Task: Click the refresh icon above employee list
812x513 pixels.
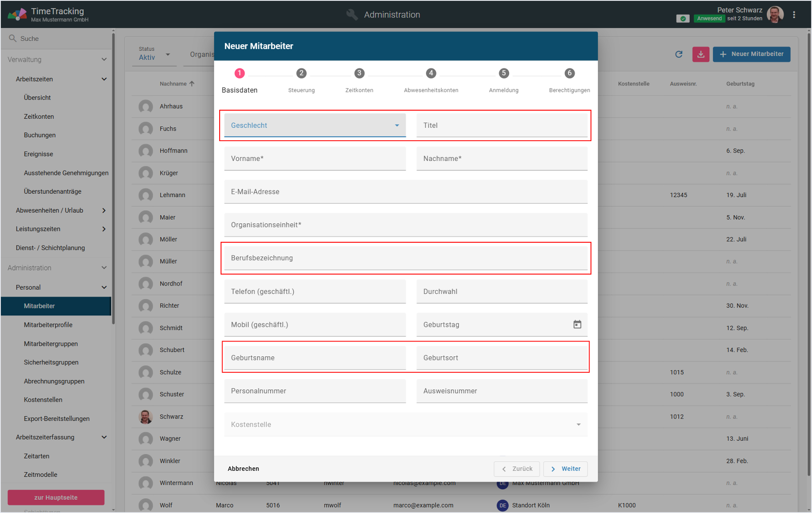Action: (678, 54)
